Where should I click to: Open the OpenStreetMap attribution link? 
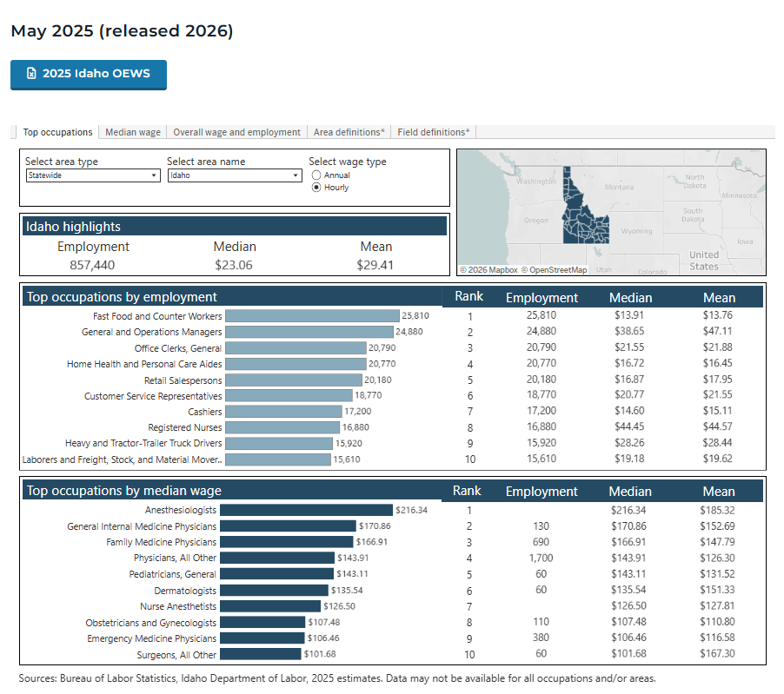pos(554,270)
